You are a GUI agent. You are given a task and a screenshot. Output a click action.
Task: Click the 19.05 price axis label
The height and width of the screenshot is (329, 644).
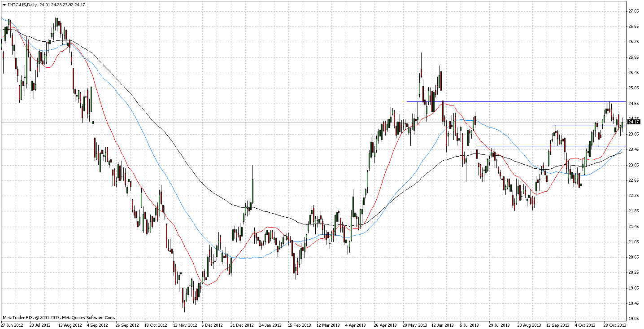[x=633, y=319]
